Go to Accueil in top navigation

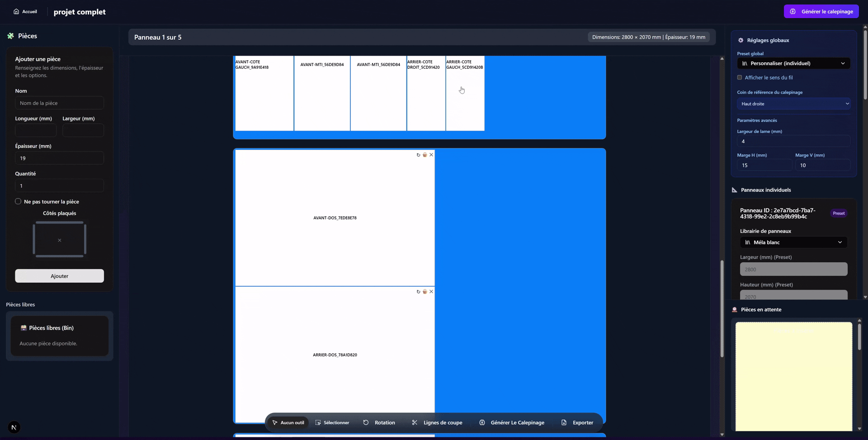[x=25, y=12]
